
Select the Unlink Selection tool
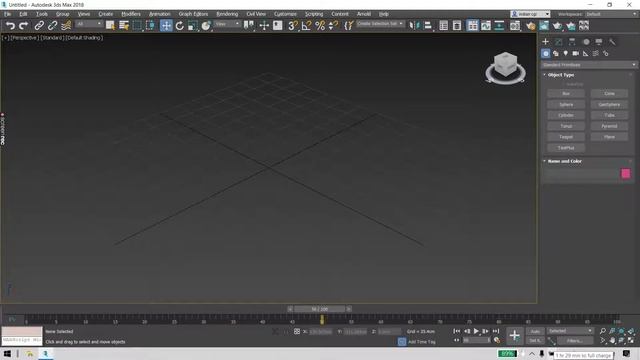click(x=52, y=26)
